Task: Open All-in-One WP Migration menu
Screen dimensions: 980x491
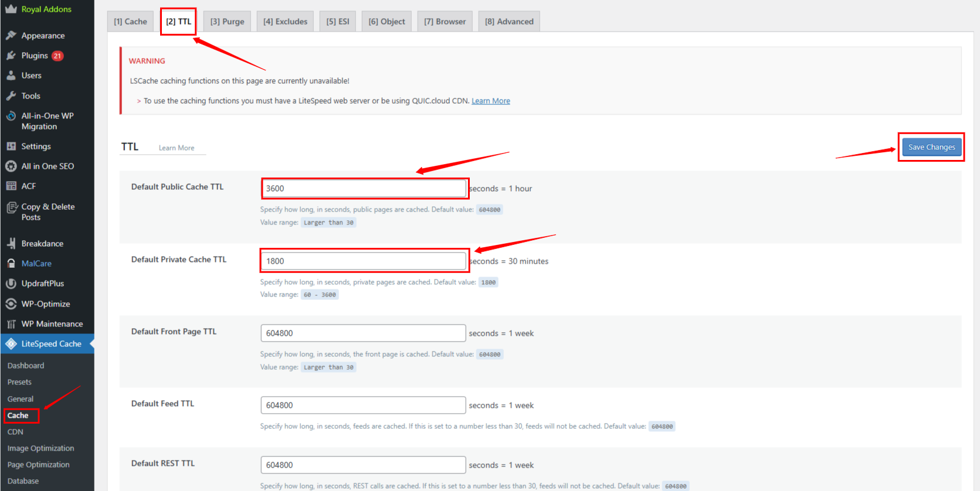Action: (x=47, y=121)
